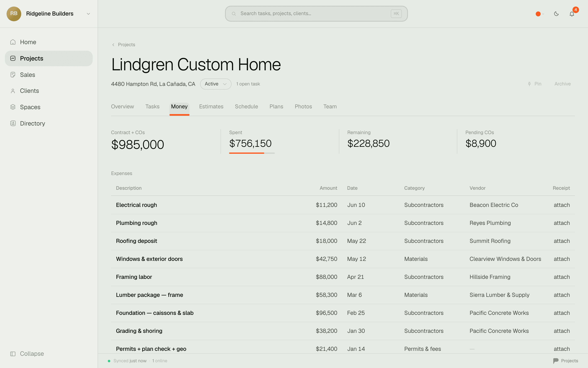Click the search tasks, projects, clients field

click(316, 14)
